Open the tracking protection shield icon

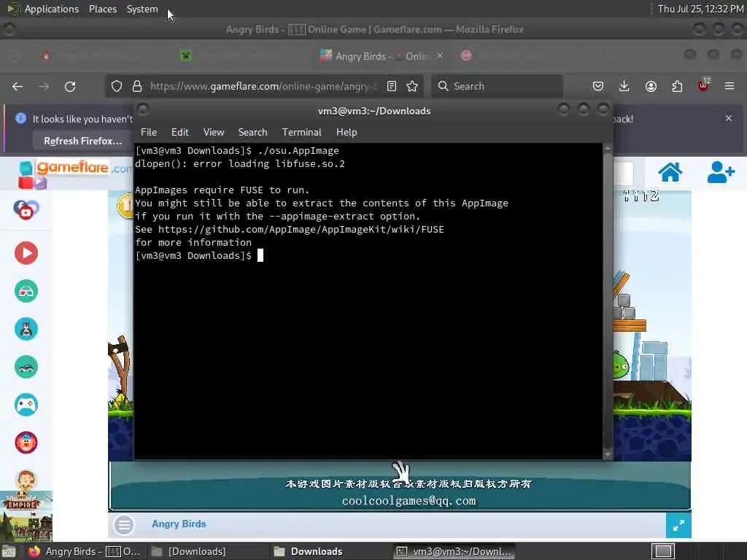pos(117,86)
